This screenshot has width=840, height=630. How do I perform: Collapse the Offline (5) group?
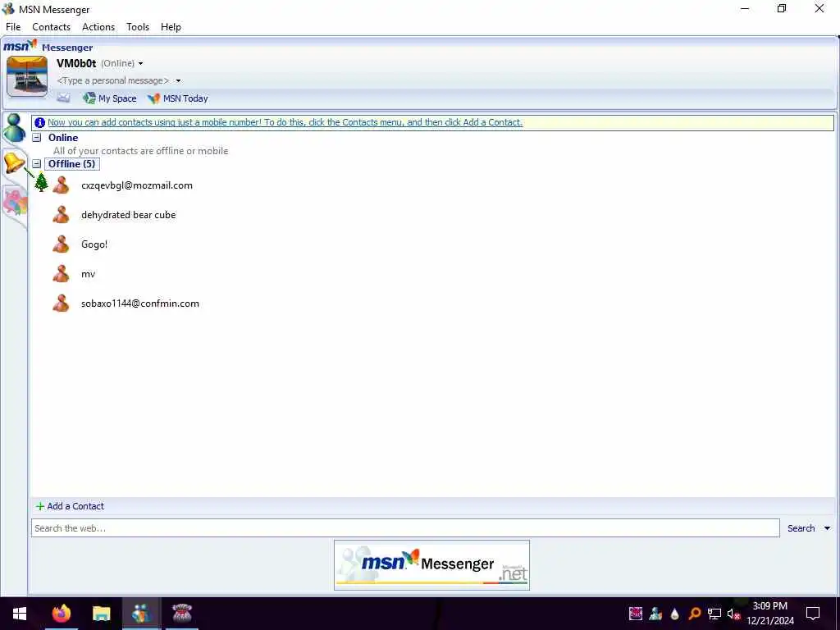36,164
